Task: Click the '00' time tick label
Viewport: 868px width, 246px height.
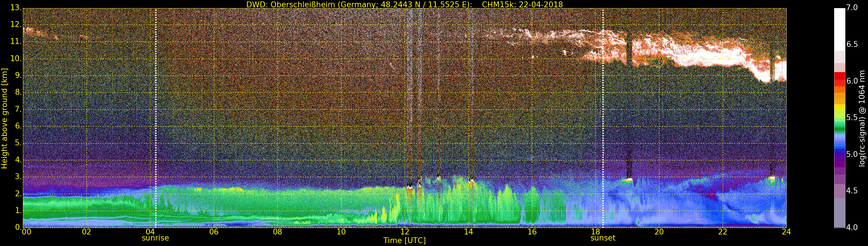Action: pos(27,232)
